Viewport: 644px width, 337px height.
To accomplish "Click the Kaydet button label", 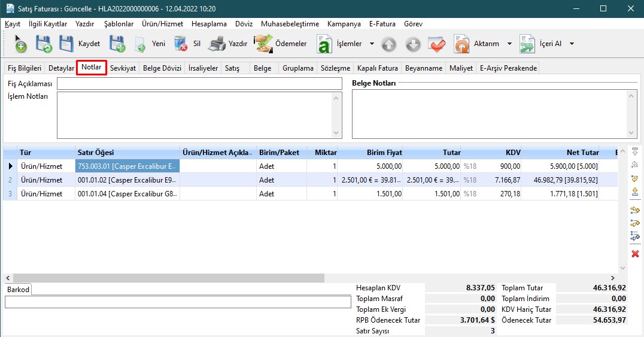I will (89, 44).
